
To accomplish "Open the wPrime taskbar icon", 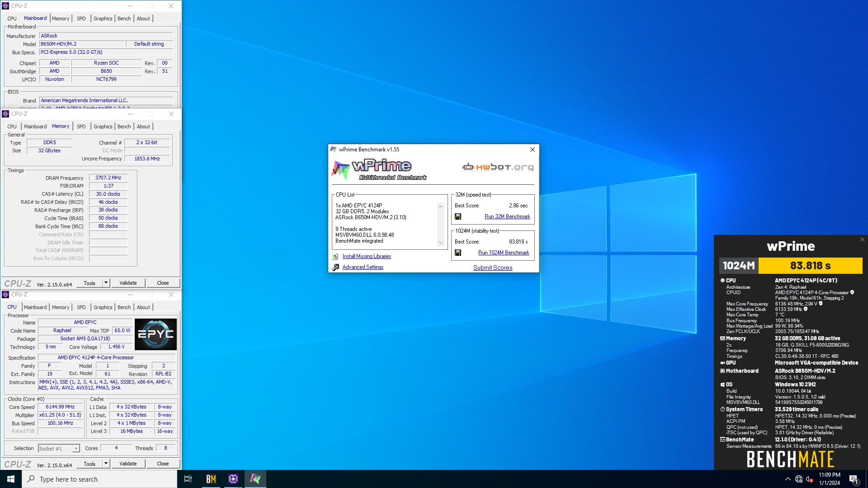I will point(255,479).
